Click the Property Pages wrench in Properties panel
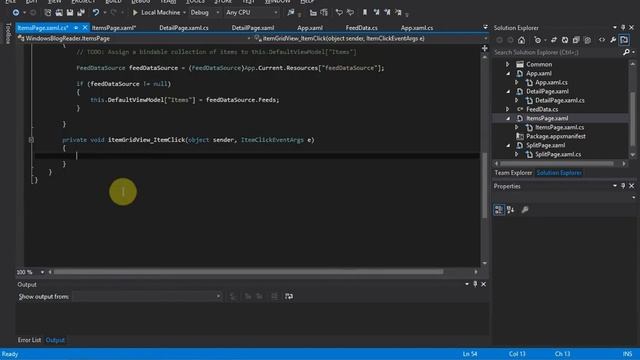Viewport: 640px width, 360px height. click(x=525, y=210)
